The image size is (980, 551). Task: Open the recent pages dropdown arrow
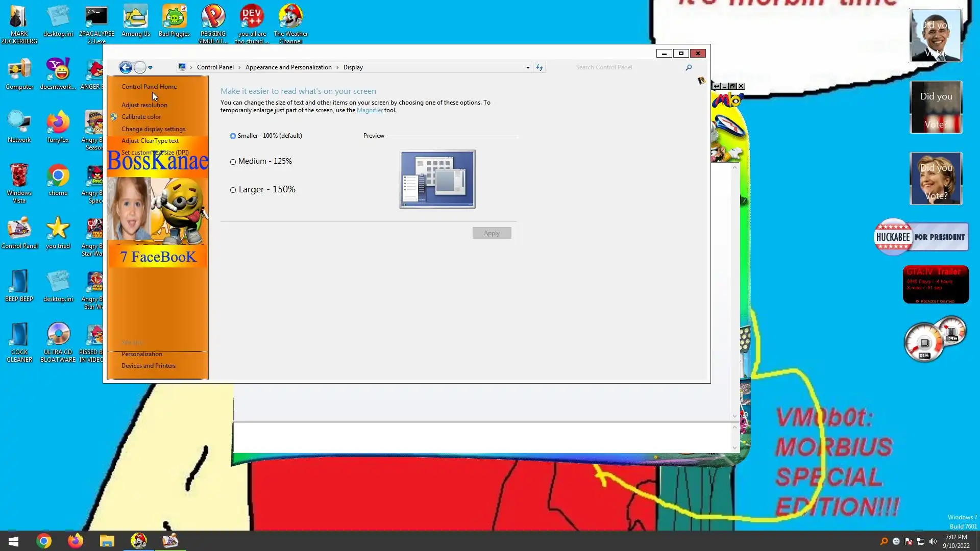click(150, 67)
